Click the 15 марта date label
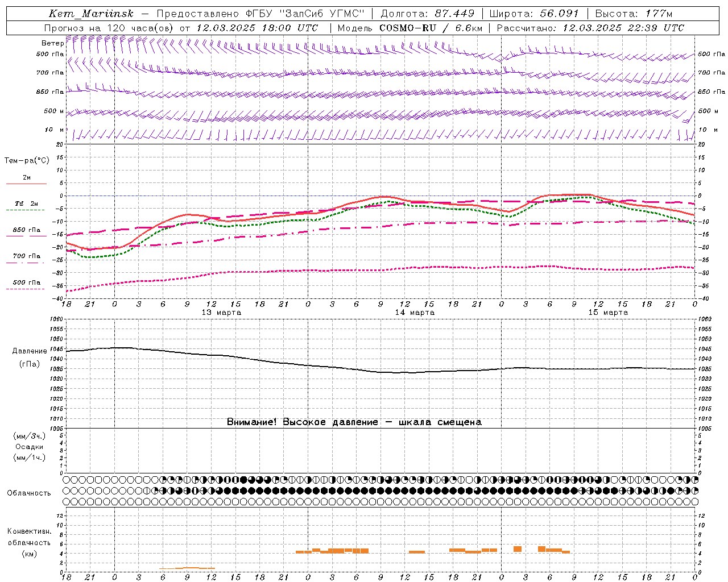 click(x=608, y=312)
